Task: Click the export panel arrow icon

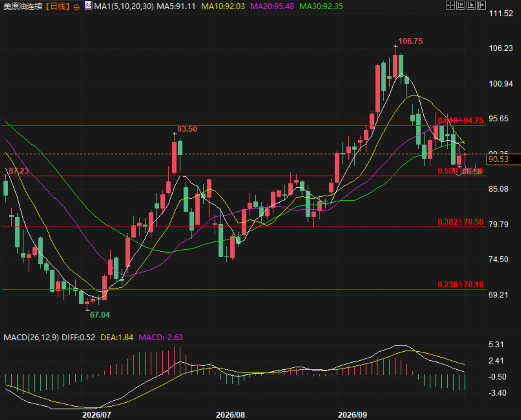Action: pos(481,6)
